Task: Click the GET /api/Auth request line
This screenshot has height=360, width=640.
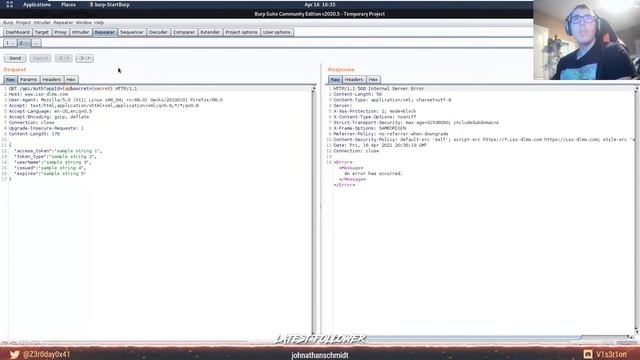Action: pyautogui.click(x=73, y=89)
